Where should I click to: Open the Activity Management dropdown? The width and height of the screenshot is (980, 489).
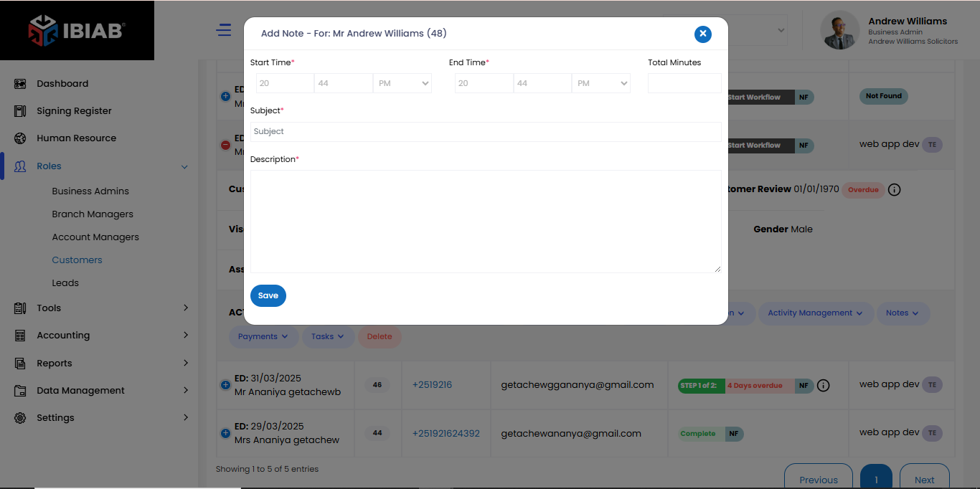tap(816, 313)
